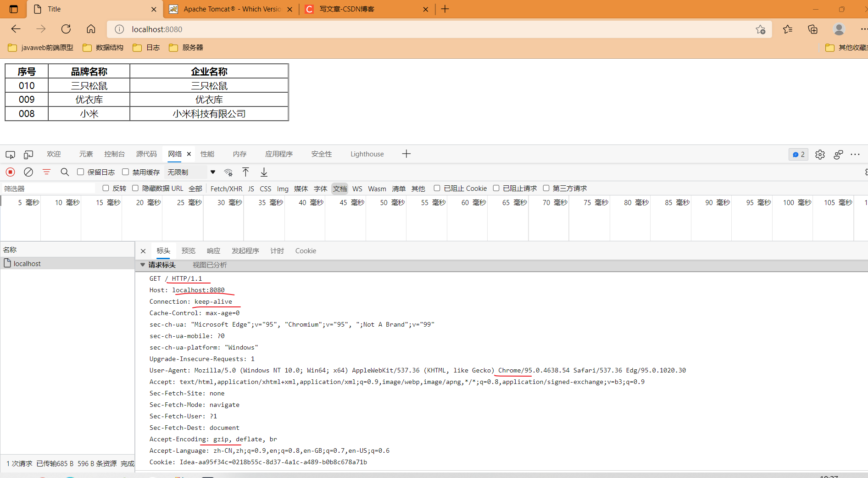This screenshot has height=478, width=868.
Task: Click 视图已分析 link
Action: (210, 265)
